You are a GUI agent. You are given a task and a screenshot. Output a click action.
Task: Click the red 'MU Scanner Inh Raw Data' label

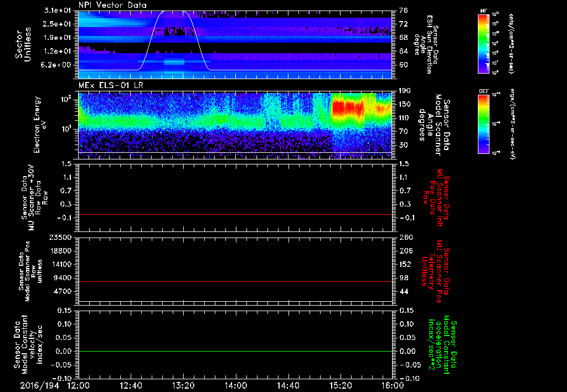pos(435,198)
